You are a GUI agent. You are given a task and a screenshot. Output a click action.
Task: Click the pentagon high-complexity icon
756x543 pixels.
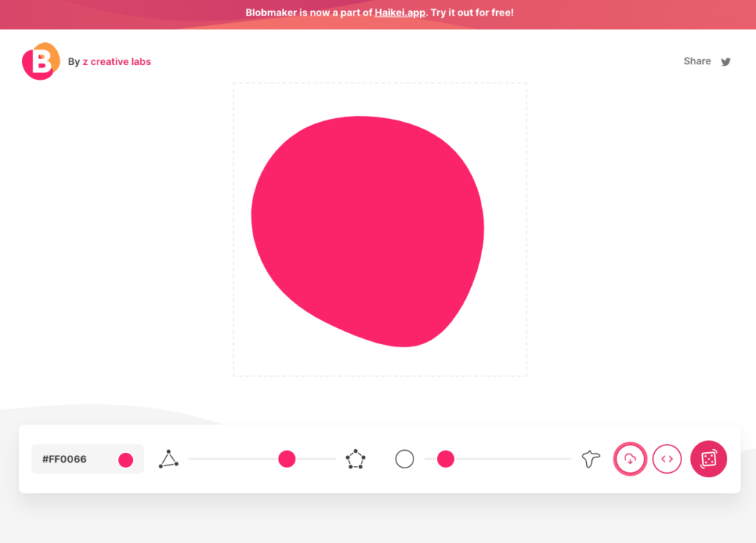356,460
